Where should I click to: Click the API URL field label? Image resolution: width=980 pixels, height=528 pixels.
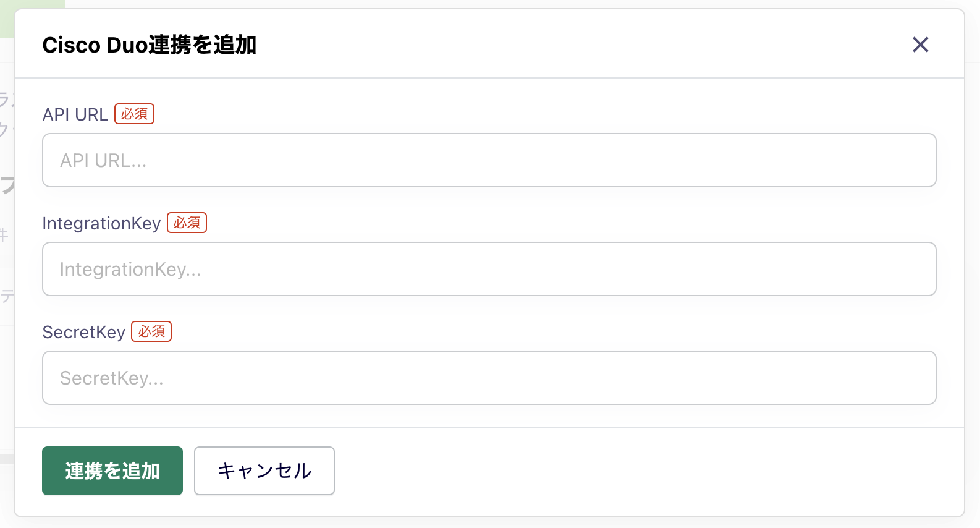[x=75, y=114]
